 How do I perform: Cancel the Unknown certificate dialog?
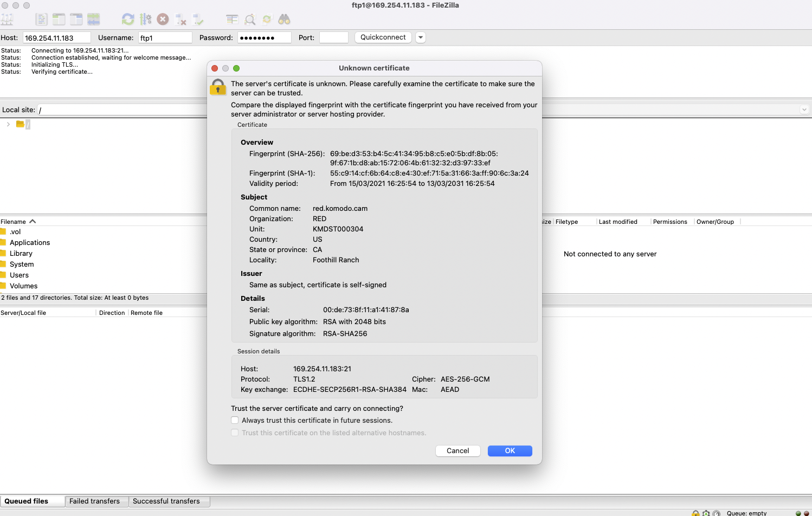[x=458, y=451]
